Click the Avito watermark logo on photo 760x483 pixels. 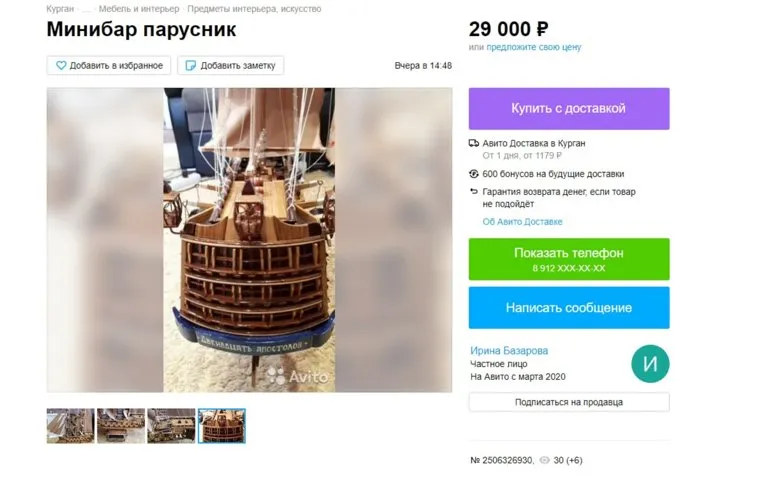(x=298, y=376)
